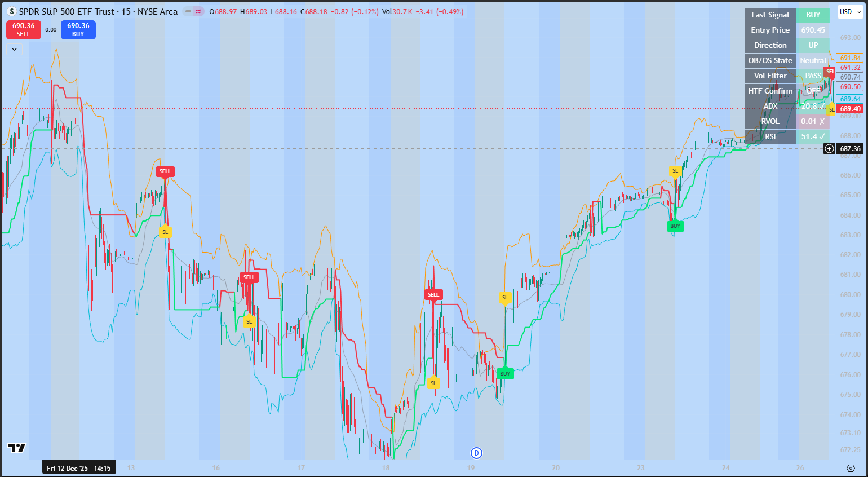Click date label 18 on time axis

[x=386, y=468]
